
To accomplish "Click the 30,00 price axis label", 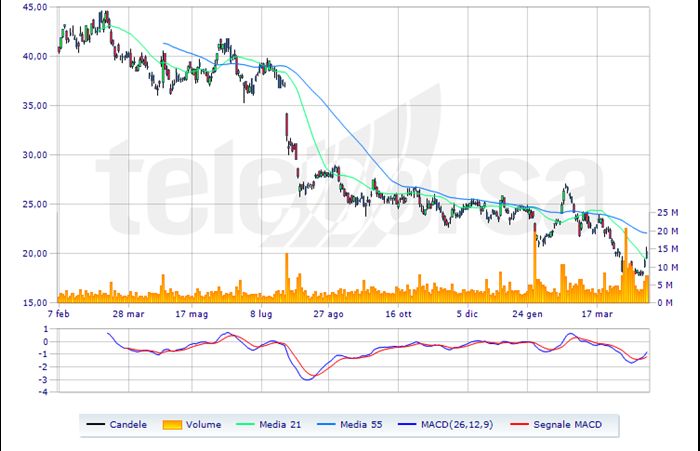I will coord(34,155).
